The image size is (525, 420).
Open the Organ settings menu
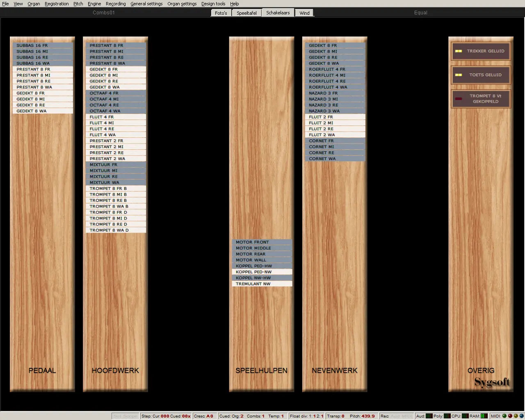(182, 4)
